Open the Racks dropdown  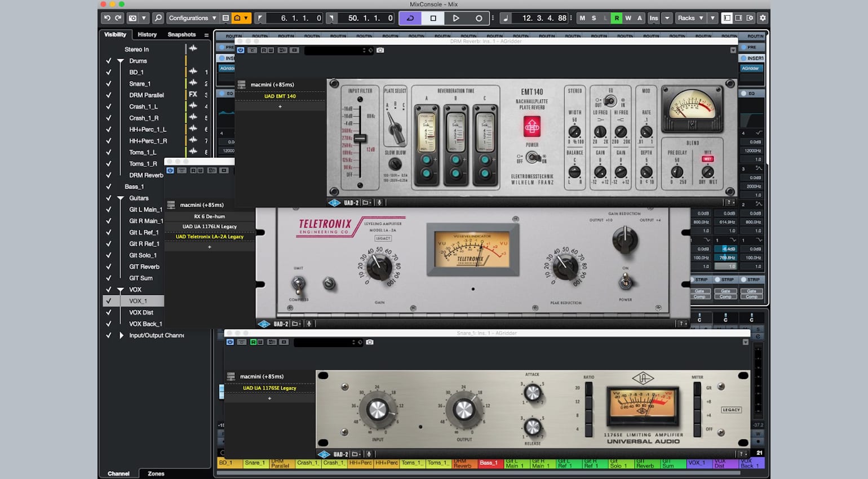(x=690, y=18)
